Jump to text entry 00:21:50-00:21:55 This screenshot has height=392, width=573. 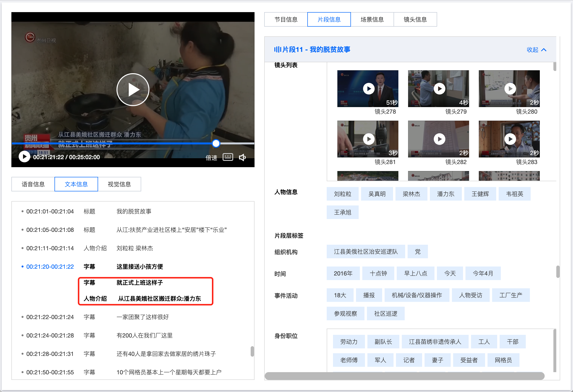50,372
